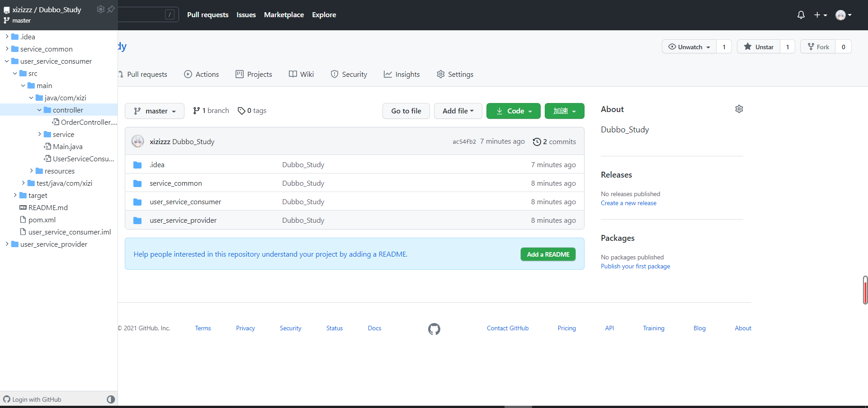The height and width of the screenshot is (408, 868).
Task: Open Marketplace in top navigation
Action: click(284, 14)
